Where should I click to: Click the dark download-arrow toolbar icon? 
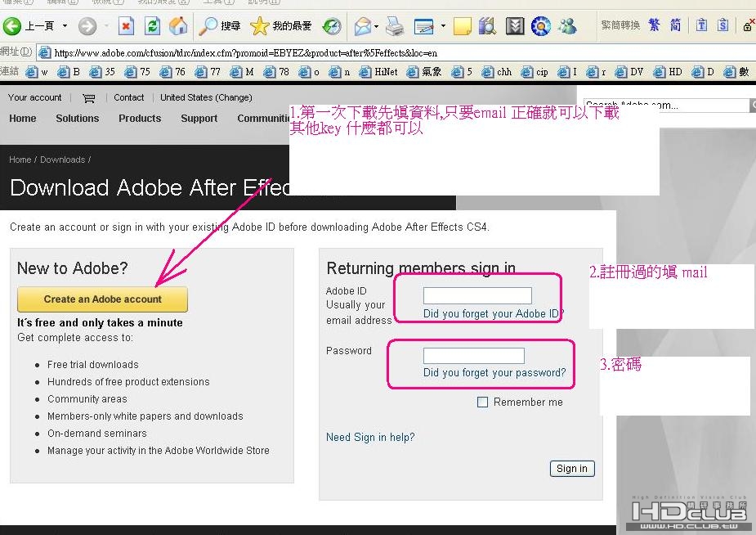pyautogui.click(x=514, y=26)
